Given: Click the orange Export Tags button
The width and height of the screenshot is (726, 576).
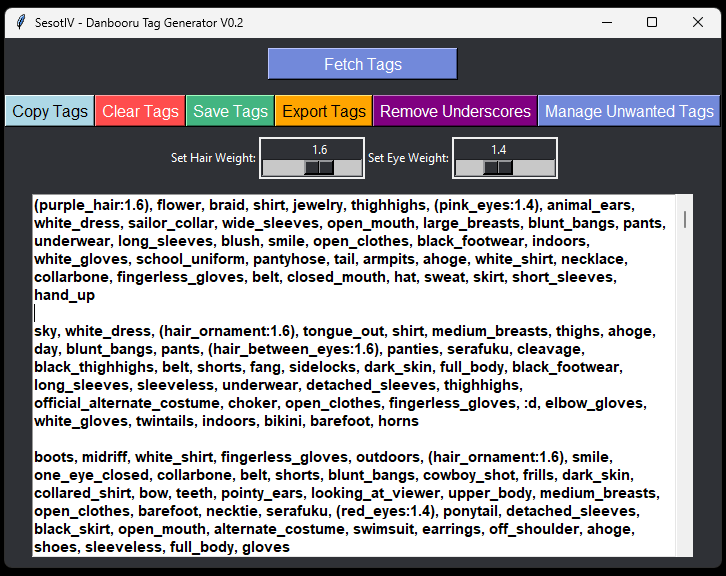Looking at the screenshot, I should (x=324, y=111).
